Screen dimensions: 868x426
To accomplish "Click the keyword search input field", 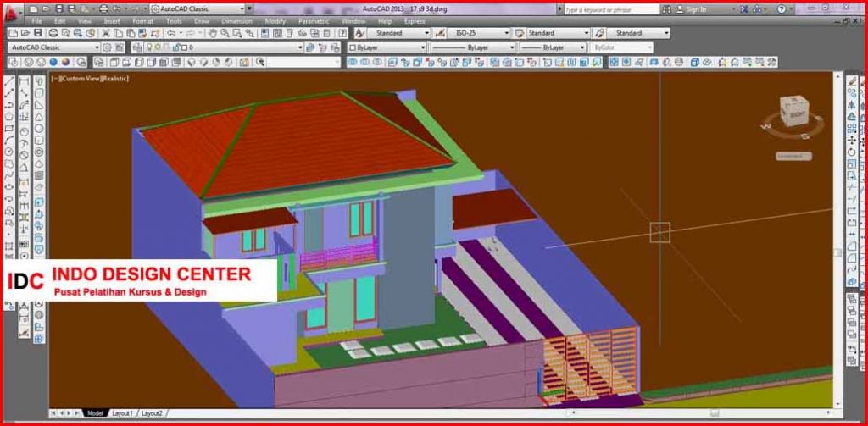I will 611,9.
